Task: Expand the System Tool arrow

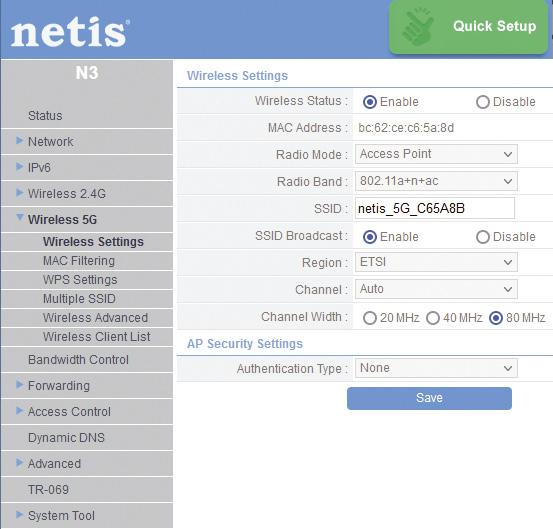Action: (20, 515)
